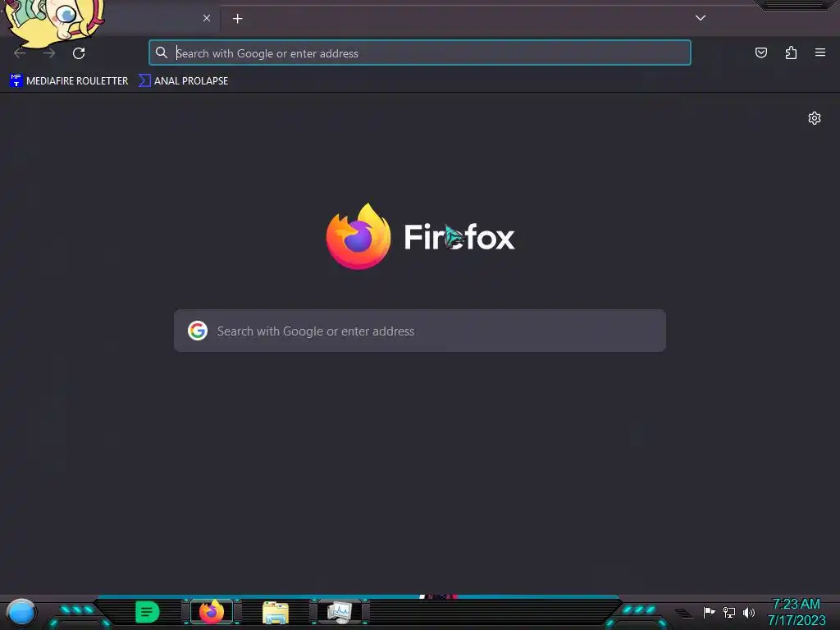
Task: Open the volume speaker tray icon
Action: coord(749,612)
